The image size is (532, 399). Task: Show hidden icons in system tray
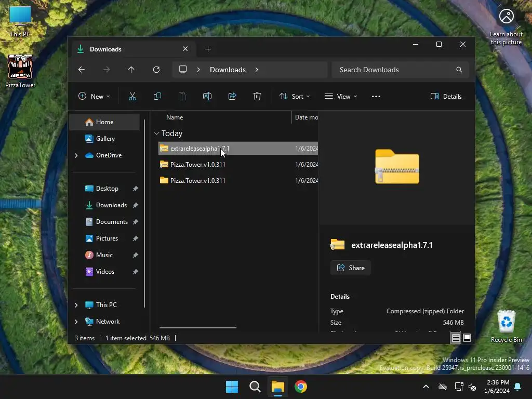426,387
